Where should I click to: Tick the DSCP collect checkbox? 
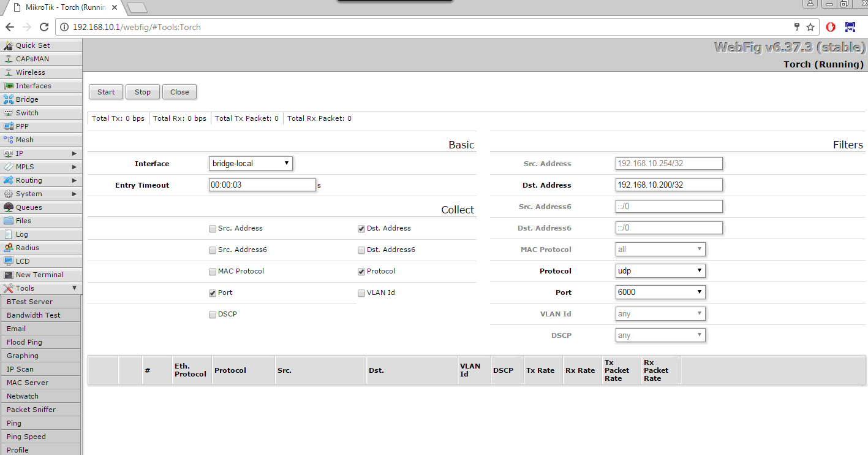pyautogui.click(x=213, y=315)
